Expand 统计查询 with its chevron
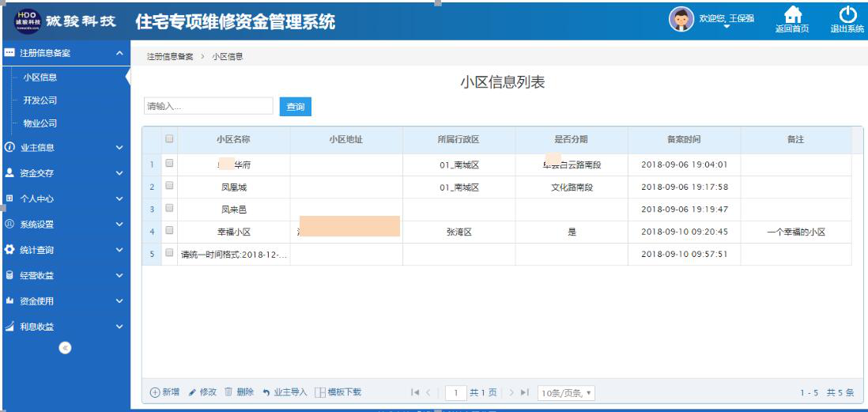The image size is (868, 412). click(x=119, y=250)
